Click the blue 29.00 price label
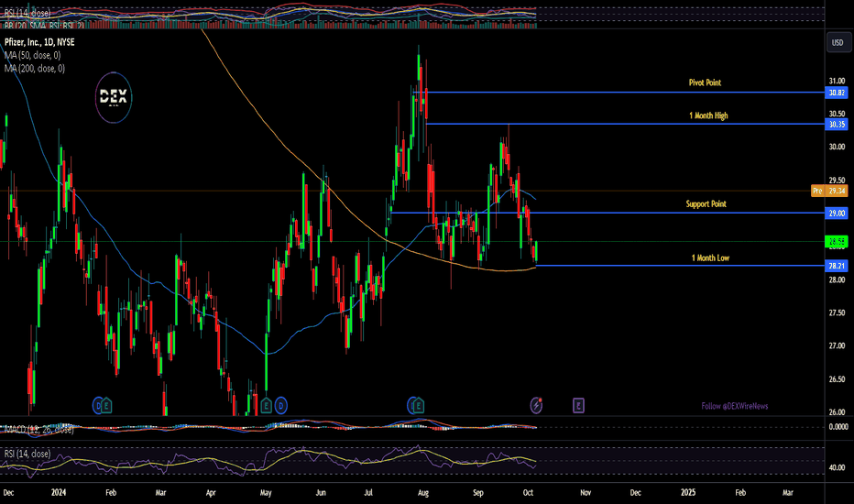 coord(837,213)
